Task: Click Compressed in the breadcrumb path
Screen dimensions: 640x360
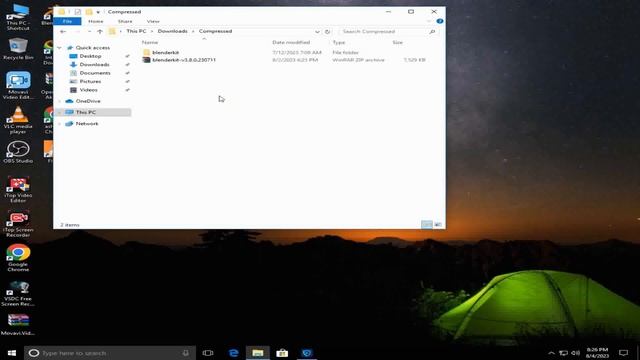Action: point(215,31)
